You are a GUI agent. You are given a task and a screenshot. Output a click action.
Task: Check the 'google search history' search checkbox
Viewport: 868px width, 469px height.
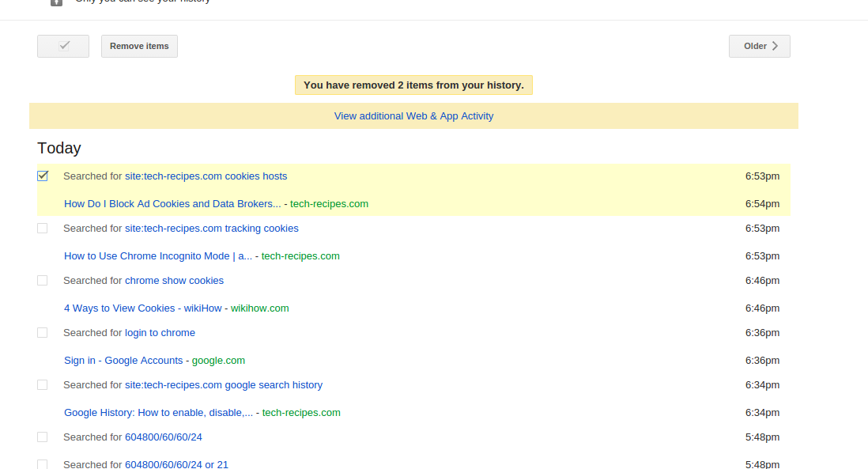[x=43, y=384]
